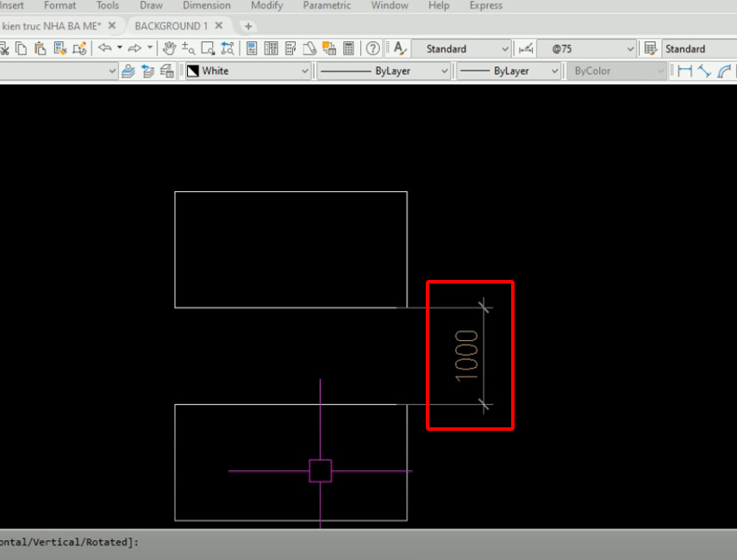Click the 1000 dimension text

click(466, 354)
